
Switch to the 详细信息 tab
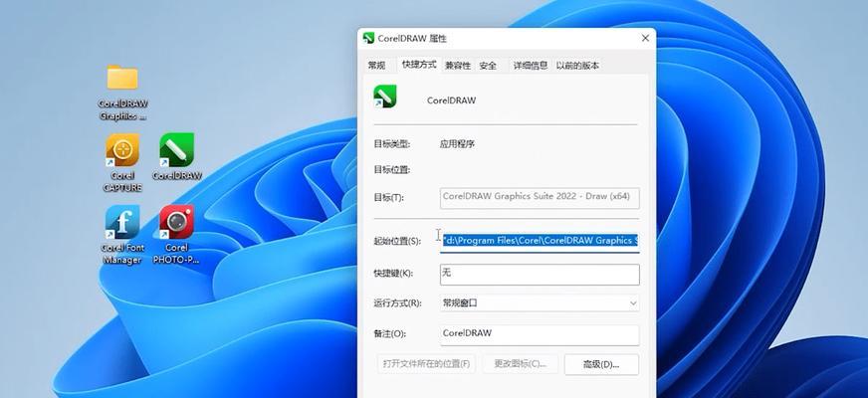click(x=531, y=66)
